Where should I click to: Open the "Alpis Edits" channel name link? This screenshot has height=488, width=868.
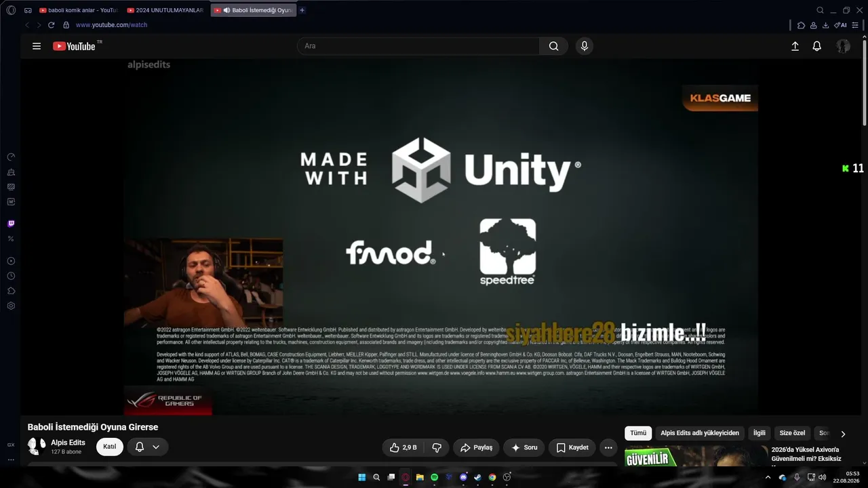(68, 443)
